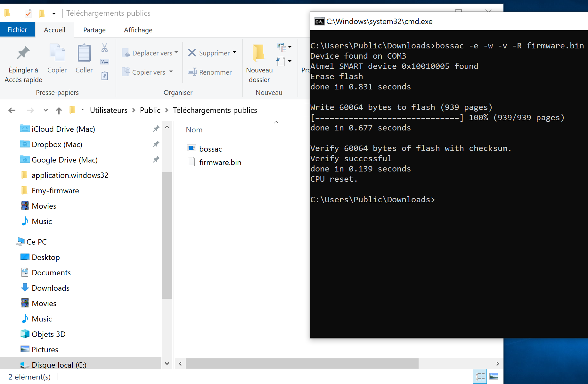
Task: Click Public in the address path
Action: (x=150, y=110)
